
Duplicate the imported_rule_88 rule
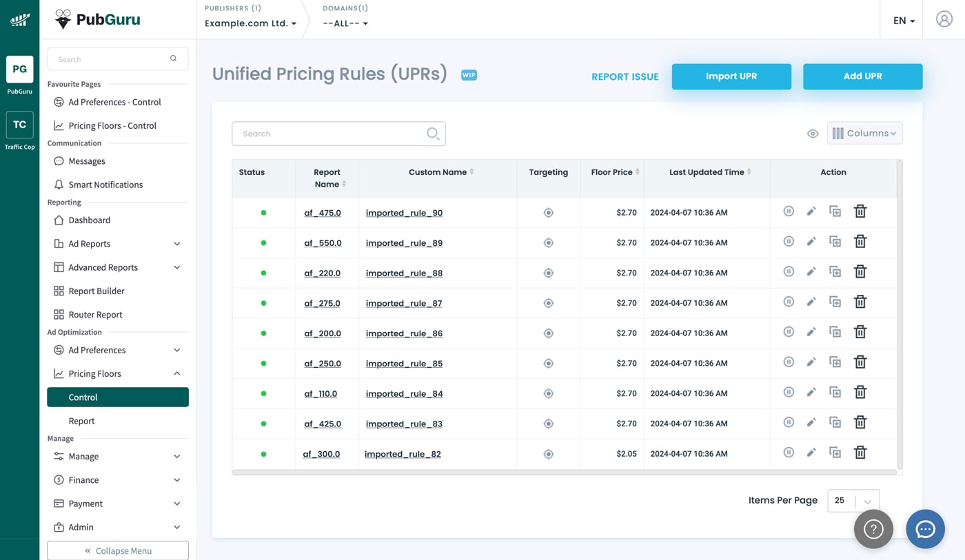835,272
